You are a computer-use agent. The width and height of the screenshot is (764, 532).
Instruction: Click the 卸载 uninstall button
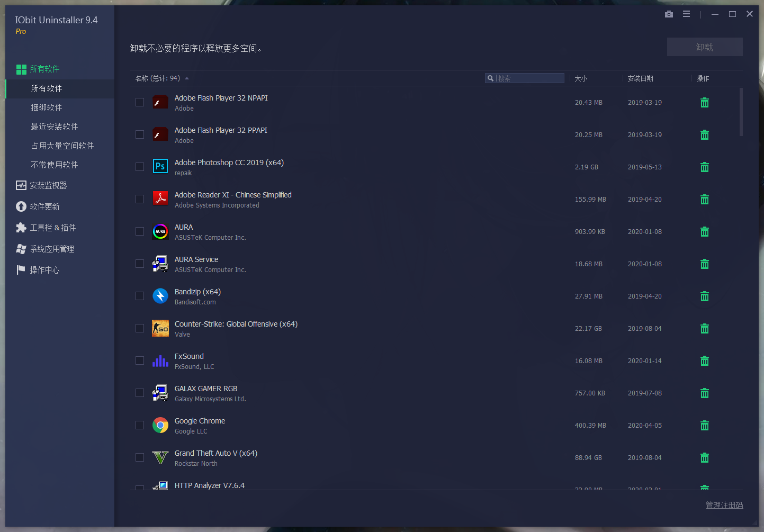pos(705,47)
